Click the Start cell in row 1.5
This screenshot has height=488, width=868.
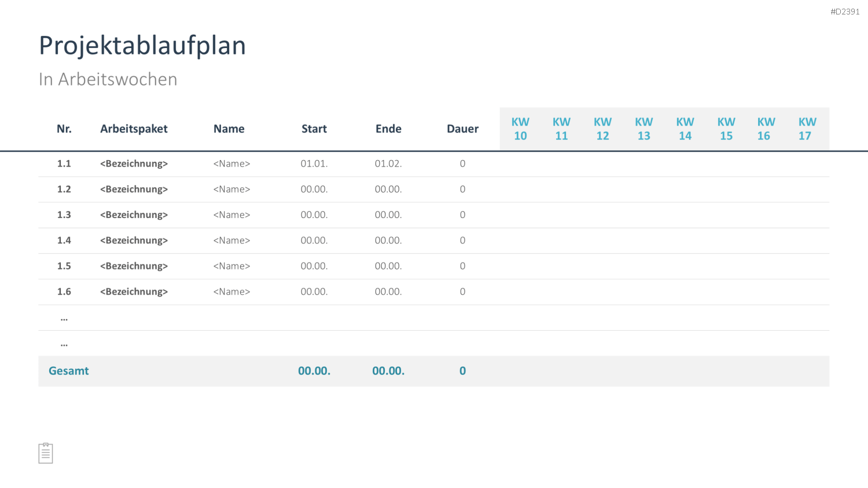click(314, 266)
